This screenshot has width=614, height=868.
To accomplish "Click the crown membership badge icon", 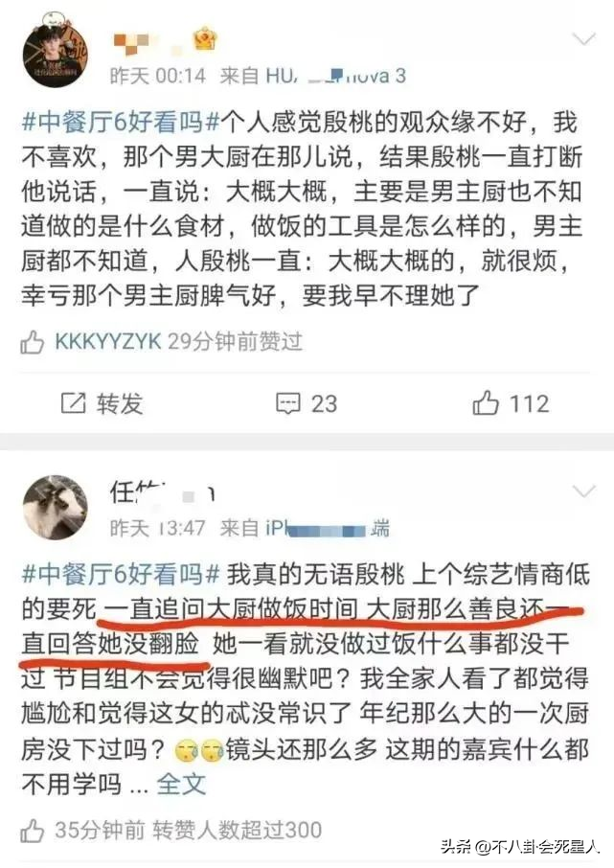I will click(x=205, y=38).
